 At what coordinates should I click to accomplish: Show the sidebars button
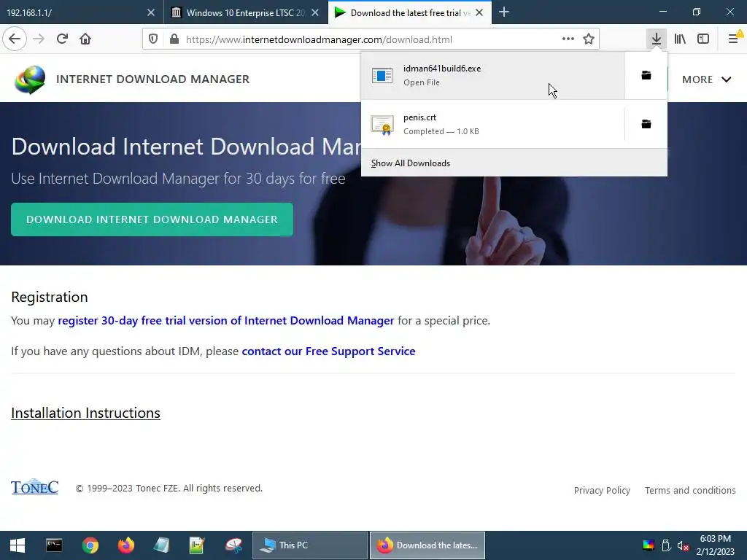[703, 39]
